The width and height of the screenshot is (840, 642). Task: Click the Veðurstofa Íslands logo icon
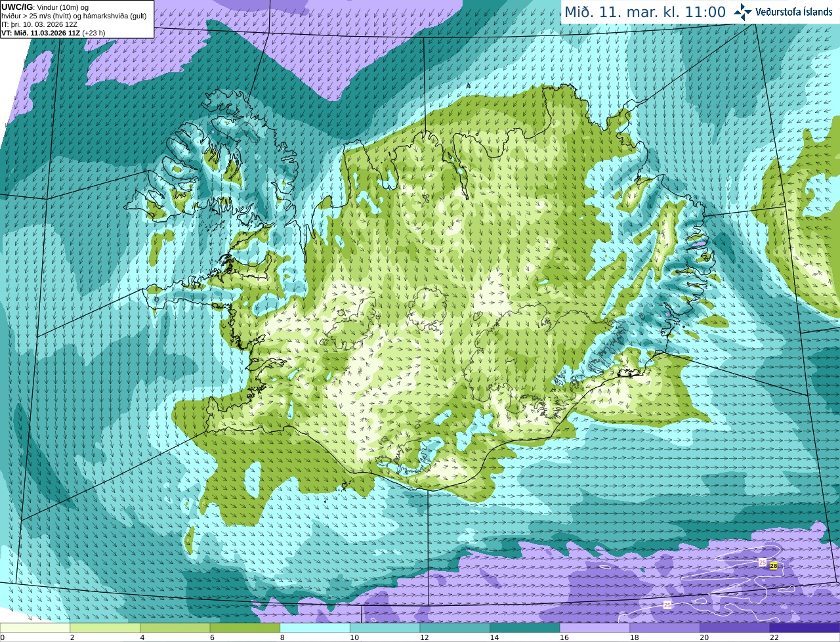point(743,12)
